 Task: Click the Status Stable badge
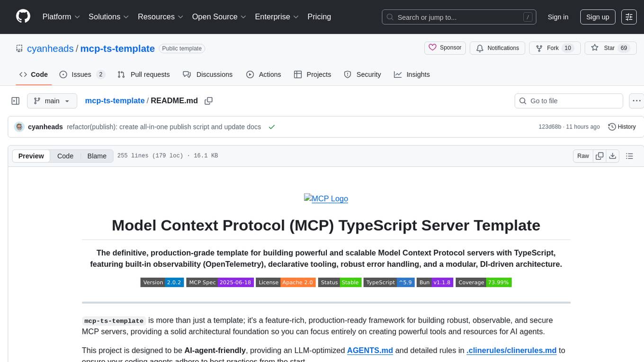point(340,282)
